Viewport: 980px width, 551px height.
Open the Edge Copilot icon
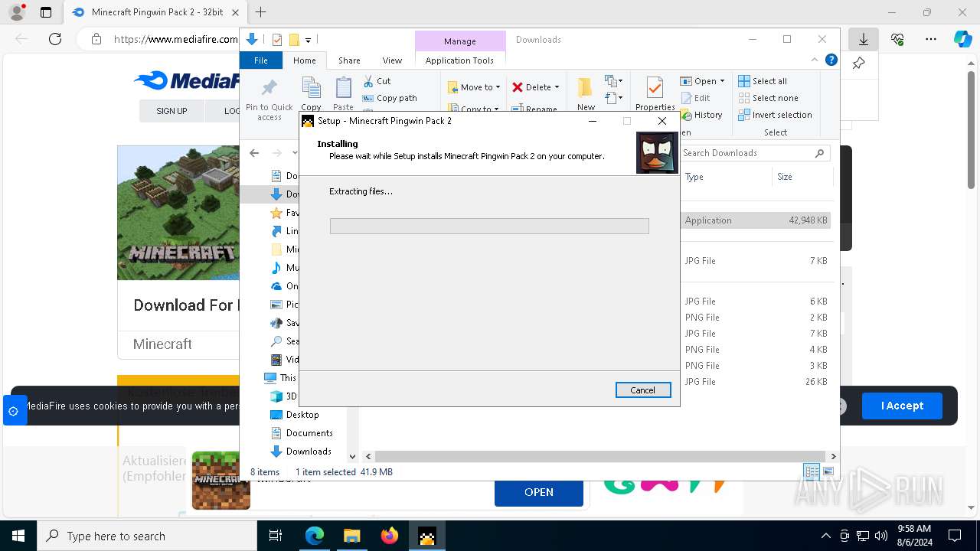962,39
